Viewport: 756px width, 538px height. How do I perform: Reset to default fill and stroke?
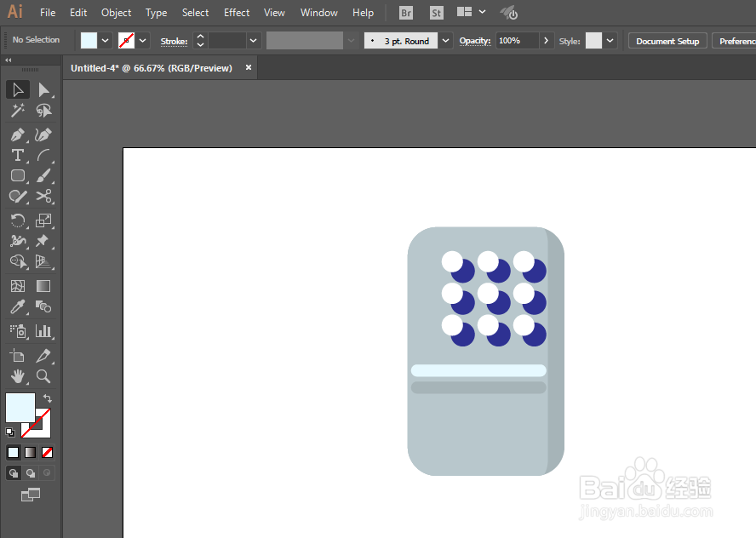point(10,432)
